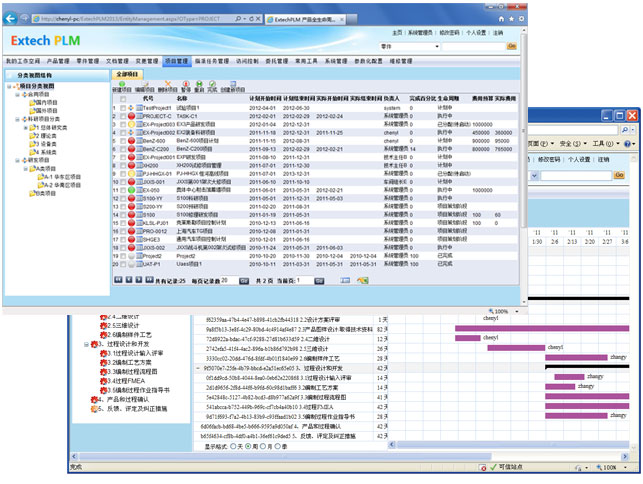Click the 编辑项目 (edit project) toolbar icon
This screenshot has width=643, height=484.
coord(143,85)
